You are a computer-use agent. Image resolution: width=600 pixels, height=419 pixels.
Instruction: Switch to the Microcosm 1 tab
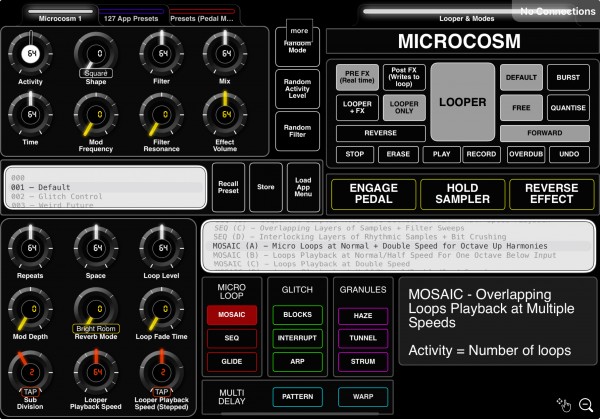click(x=60, y=15)
